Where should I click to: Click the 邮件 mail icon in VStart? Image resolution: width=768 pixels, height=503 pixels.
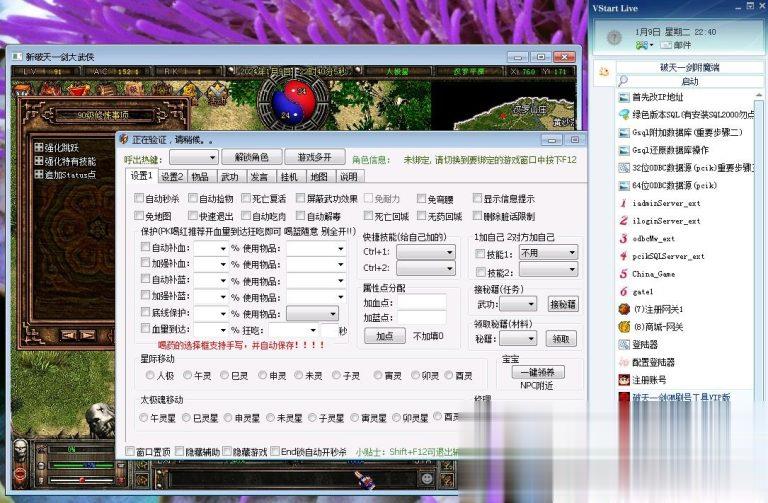tap(666, 45)
